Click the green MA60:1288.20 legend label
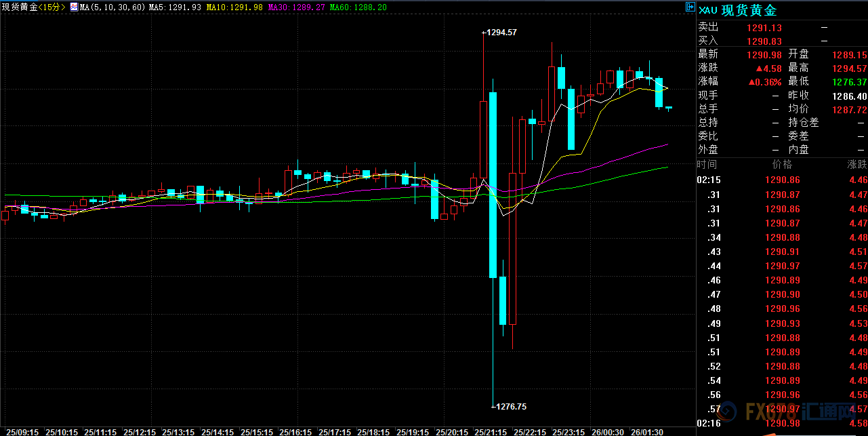 [x=358, y=7]
